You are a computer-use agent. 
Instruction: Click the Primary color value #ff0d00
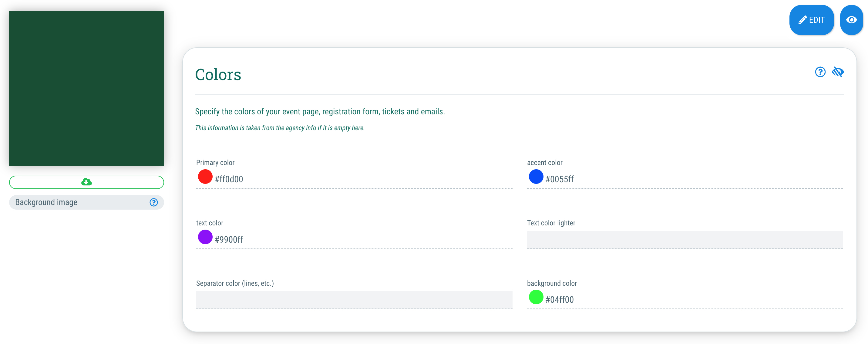pyautogui.click(x=229, y=179)
